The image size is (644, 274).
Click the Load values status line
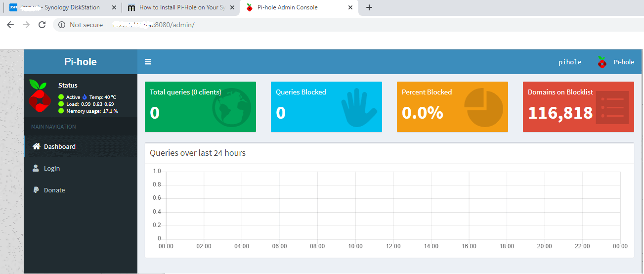[x=86, y=104]
